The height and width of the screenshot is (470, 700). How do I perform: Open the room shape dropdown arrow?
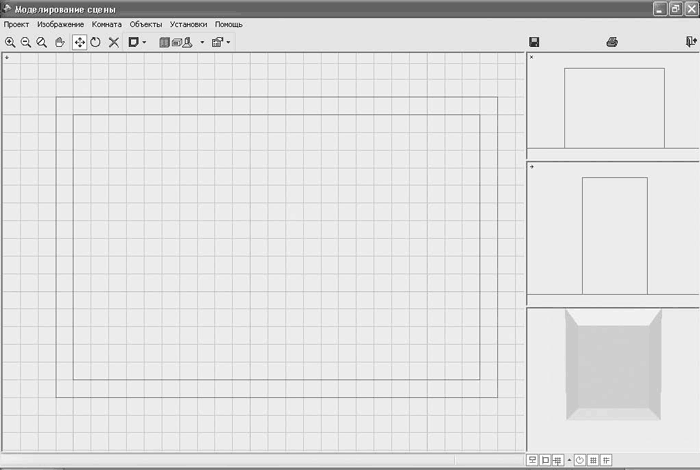click(144, 42)
